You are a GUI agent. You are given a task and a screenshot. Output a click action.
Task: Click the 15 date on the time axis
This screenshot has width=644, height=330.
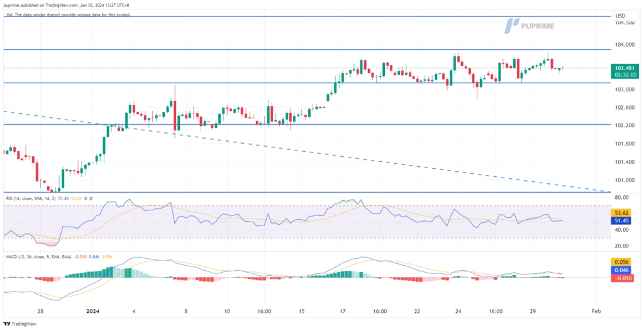click(x=302, y=312)
